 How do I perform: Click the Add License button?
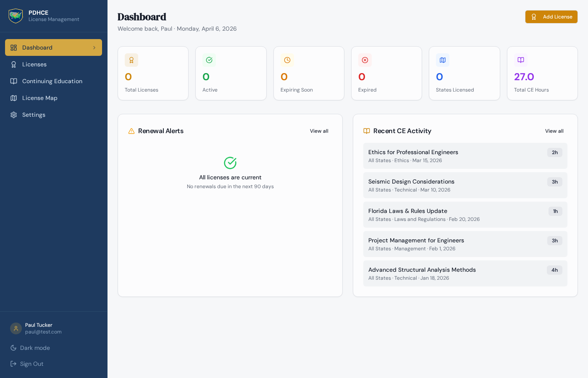tap(551, 17)
